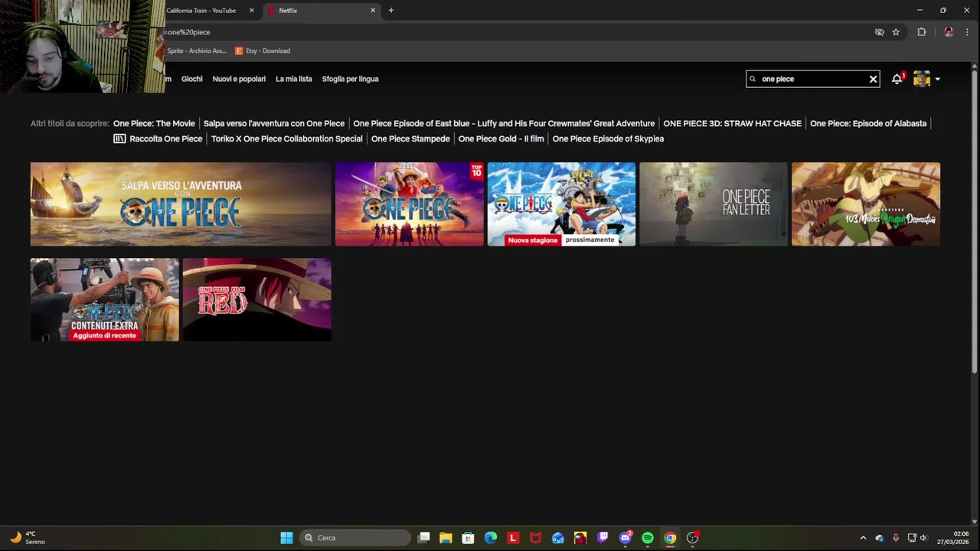Image resolution: width=980 pixels, height=551 pixels.
Task: Clear the Netflix search field with X
Action: tap(873, 79)
